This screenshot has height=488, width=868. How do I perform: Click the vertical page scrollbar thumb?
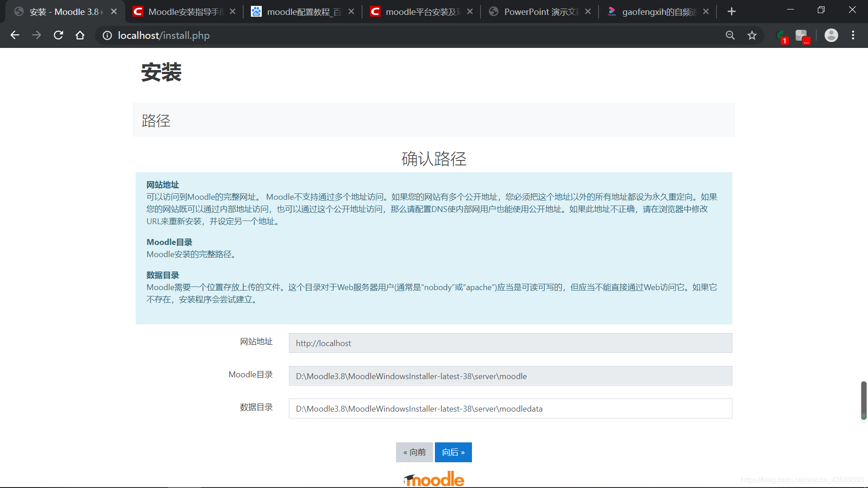point(863,400)
